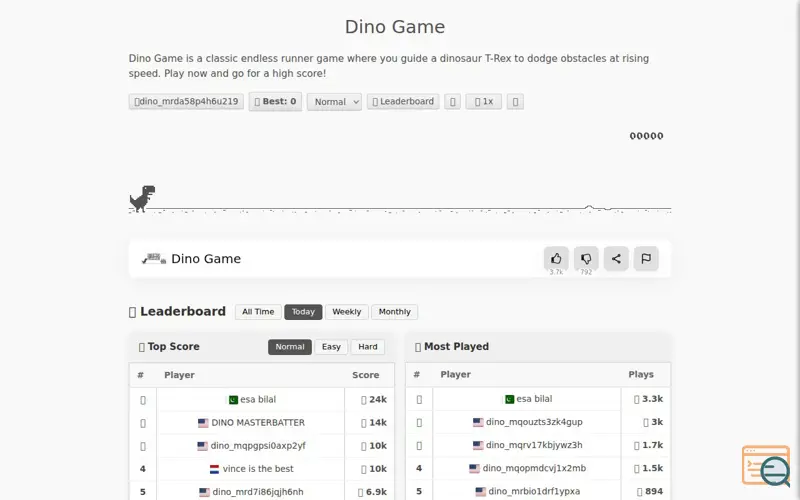Screen dimensions: 800x500
Task: Click the dino_mrda58p4h6u219 username button
Action: pos(186,102)
